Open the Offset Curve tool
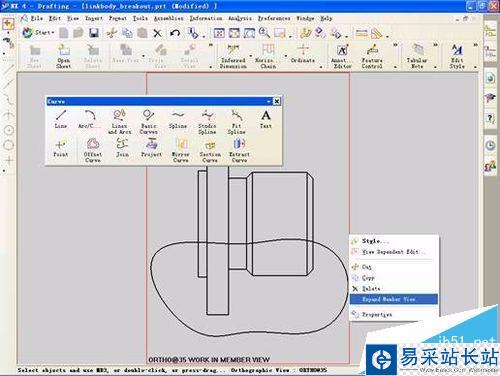This screenshot has width=500, height=376. [x=93, y=151]
